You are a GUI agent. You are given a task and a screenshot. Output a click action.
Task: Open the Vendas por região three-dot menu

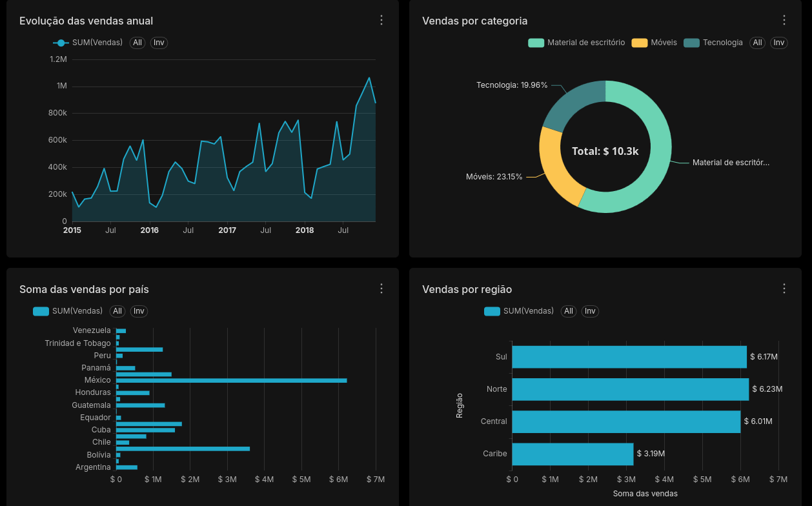784,288
